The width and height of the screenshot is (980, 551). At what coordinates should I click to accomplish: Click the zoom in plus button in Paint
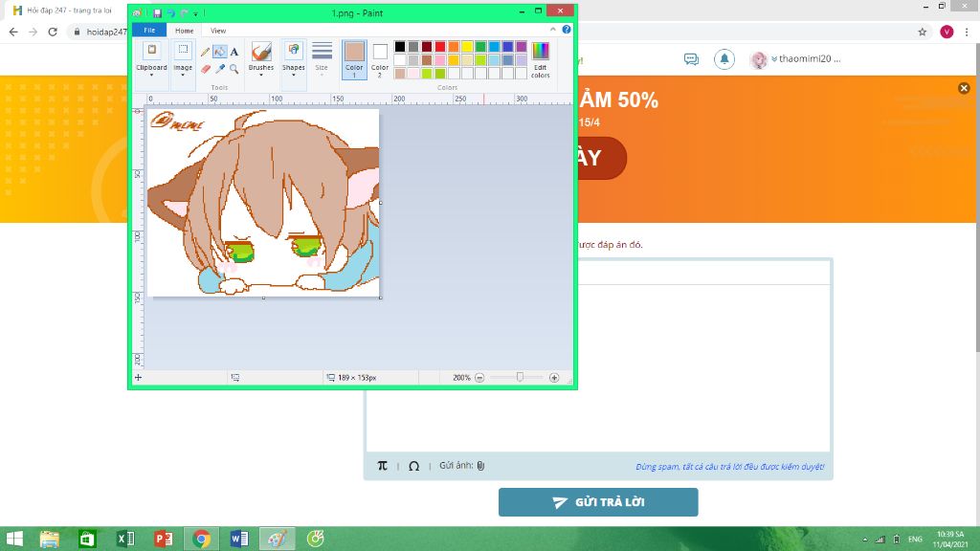pos(554,378)
